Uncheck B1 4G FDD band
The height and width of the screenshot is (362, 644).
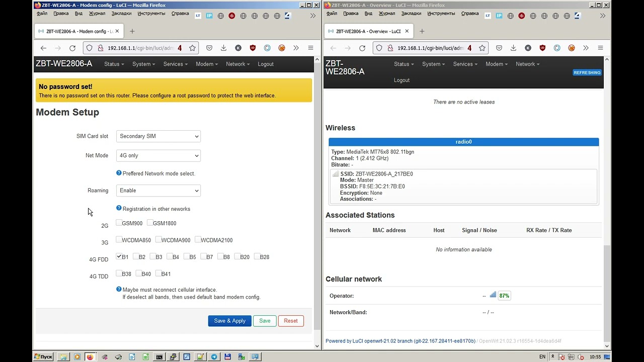coord(119,256)
